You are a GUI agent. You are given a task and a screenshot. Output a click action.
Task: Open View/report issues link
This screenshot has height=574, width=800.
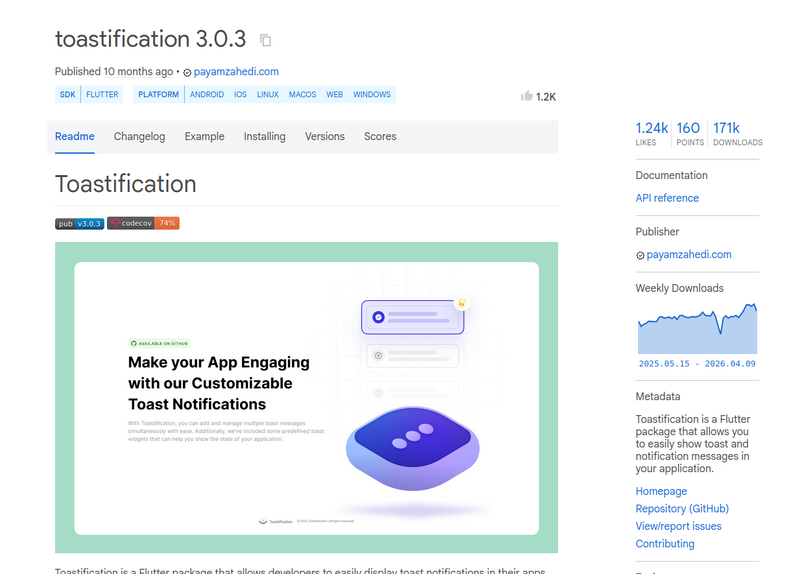point(679,526)
